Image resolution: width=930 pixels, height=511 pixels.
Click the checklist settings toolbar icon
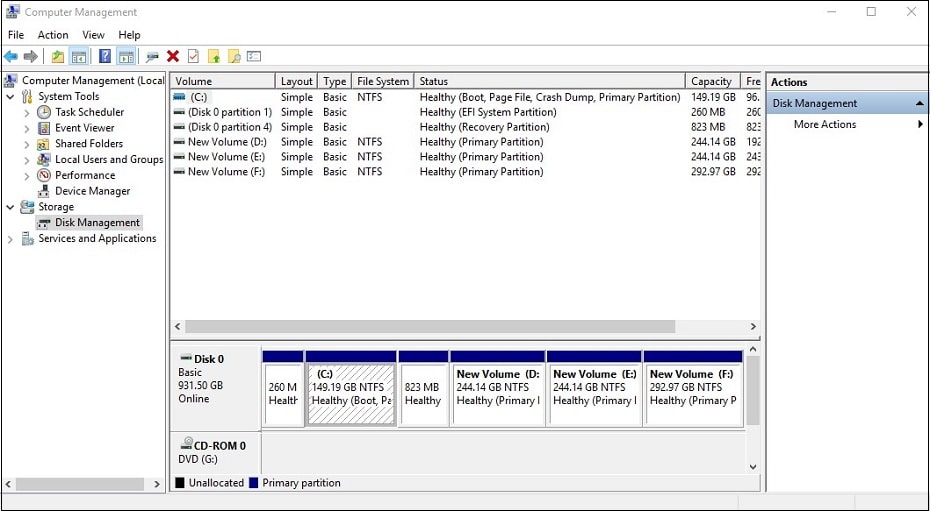254,56
